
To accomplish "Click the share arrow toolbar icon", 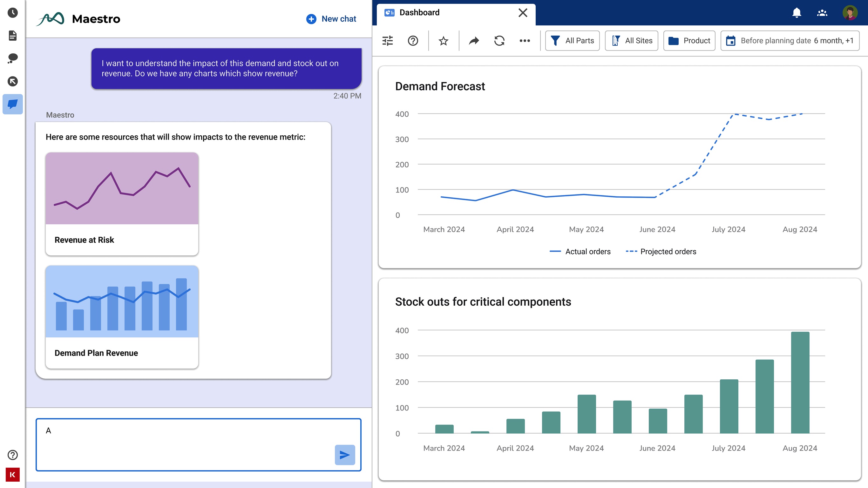I will [474, 41].
